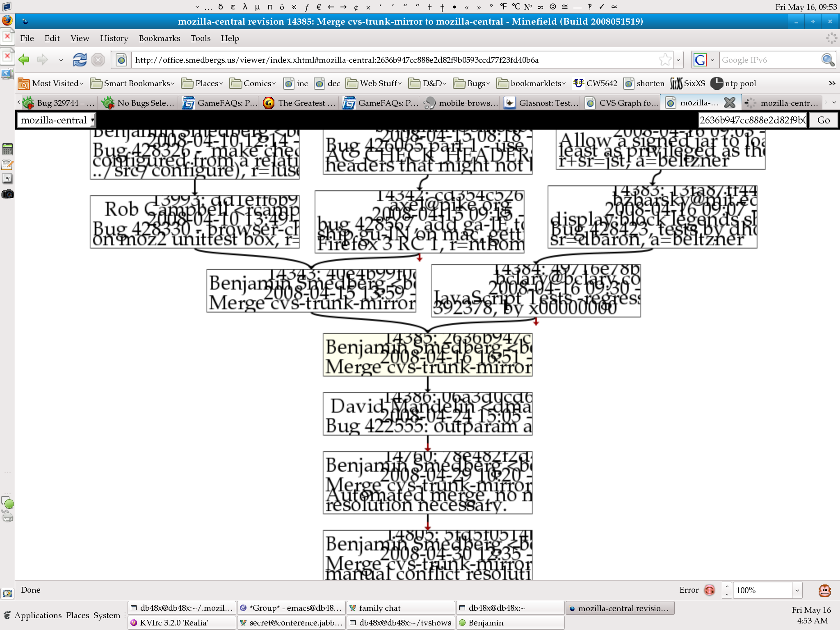Click the search magnifier icon
This screenshot has width=840, height=630.
point(828,60)
